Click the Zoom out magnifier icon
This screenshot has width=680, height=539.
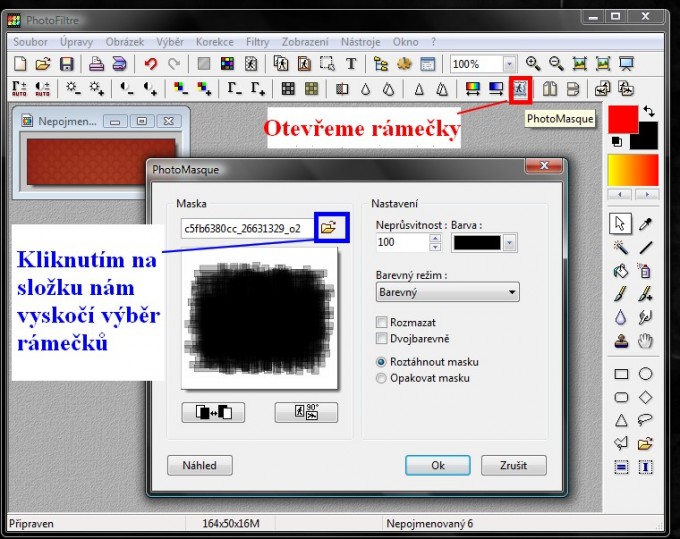[x=556, y=64]
